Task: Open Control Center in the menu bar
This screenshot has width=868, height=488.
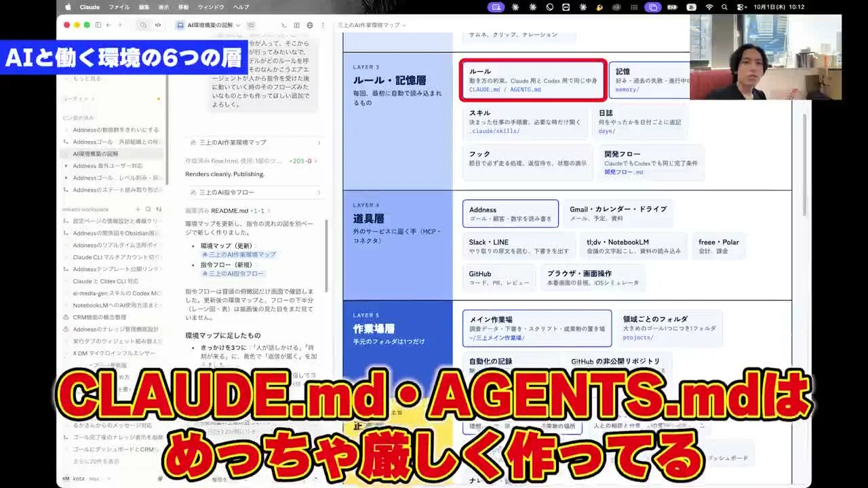Action: coord(741,7)
